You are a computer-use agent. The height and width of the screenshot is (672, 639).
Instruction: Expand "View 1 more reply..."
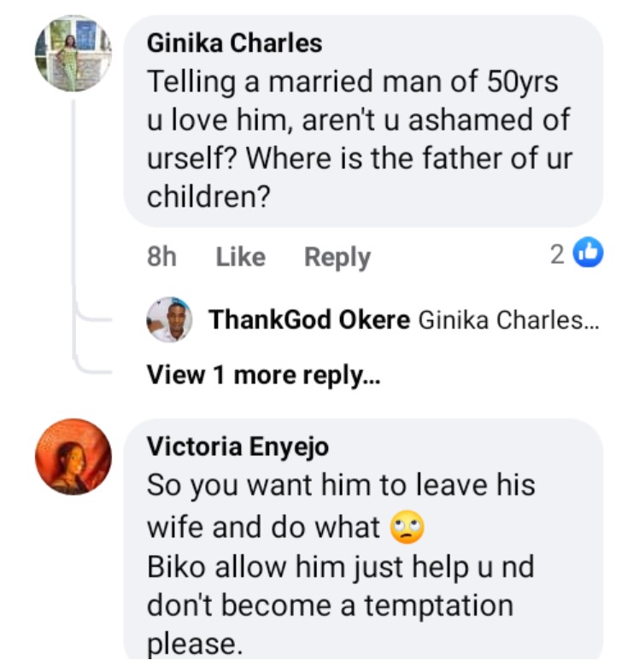point(263,374)
